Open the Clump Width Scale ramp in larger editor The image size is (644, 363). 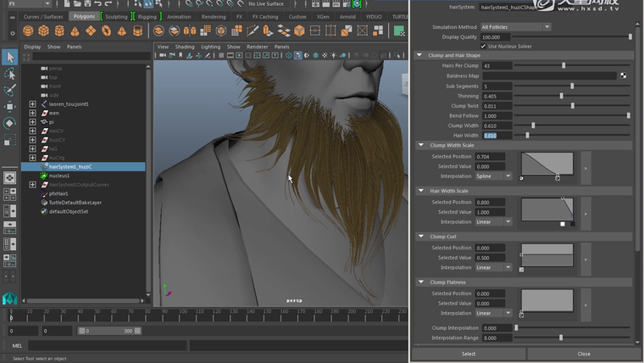[585, 168]
